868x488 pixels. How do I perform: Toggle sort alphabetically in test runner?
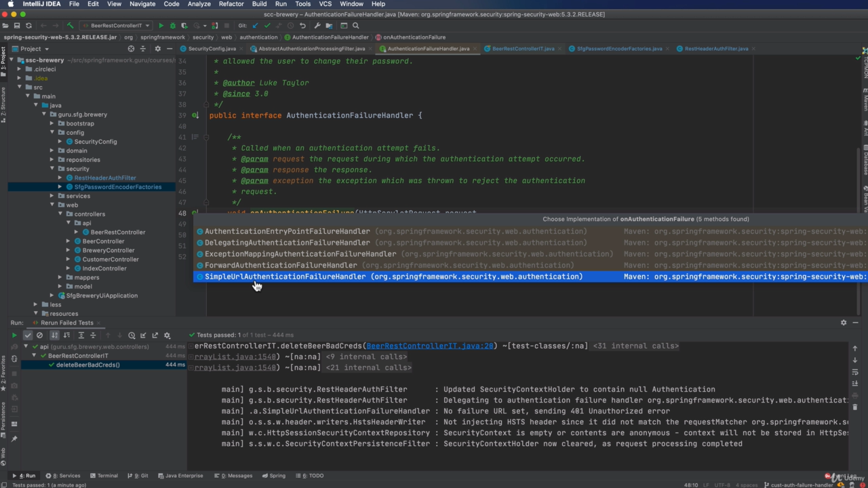(55, 335)
